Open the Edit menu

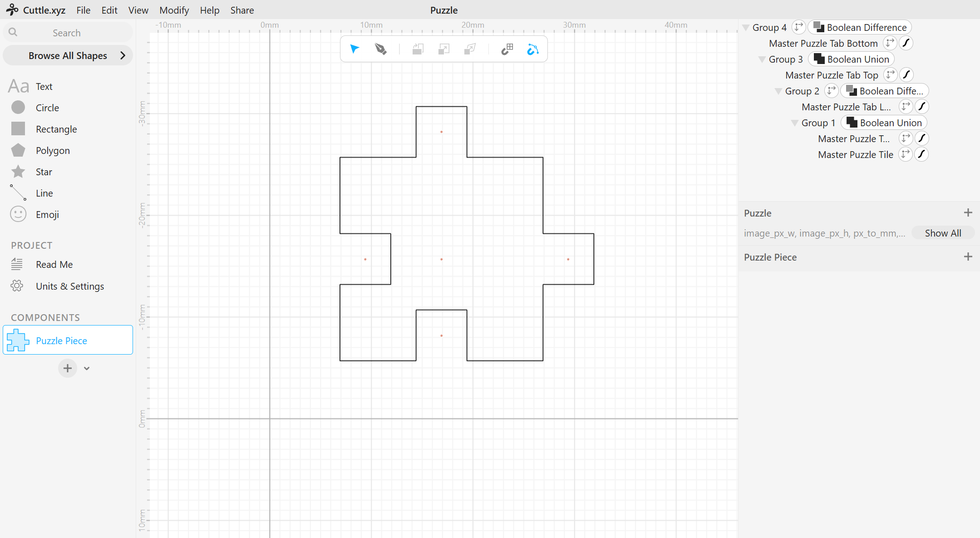(109, 10)
